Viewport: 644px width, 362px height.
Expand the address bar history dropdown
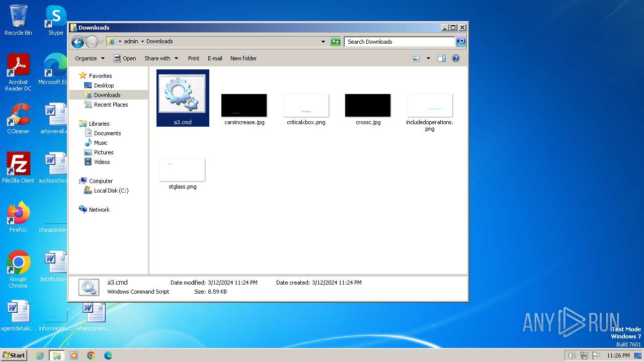323,42
